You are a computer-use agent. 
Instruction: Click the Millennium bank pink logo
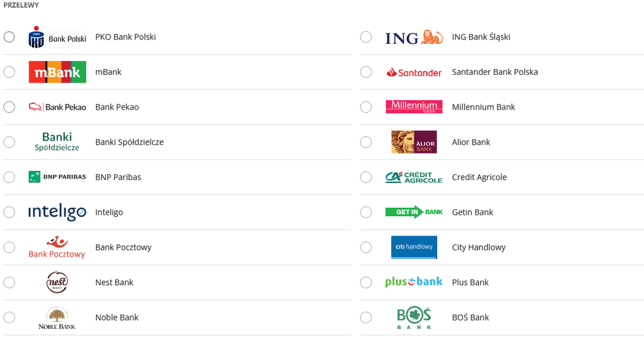click(414, 107)
